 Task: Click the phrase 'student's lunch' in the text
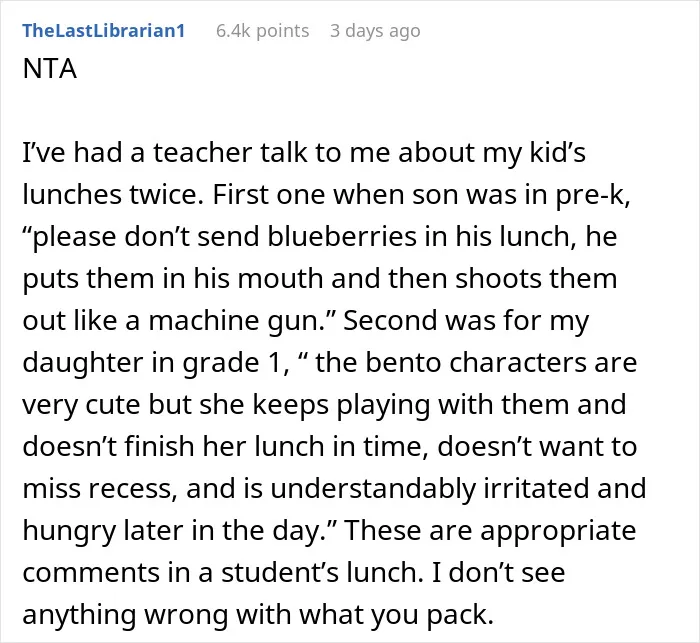(321, 572)
